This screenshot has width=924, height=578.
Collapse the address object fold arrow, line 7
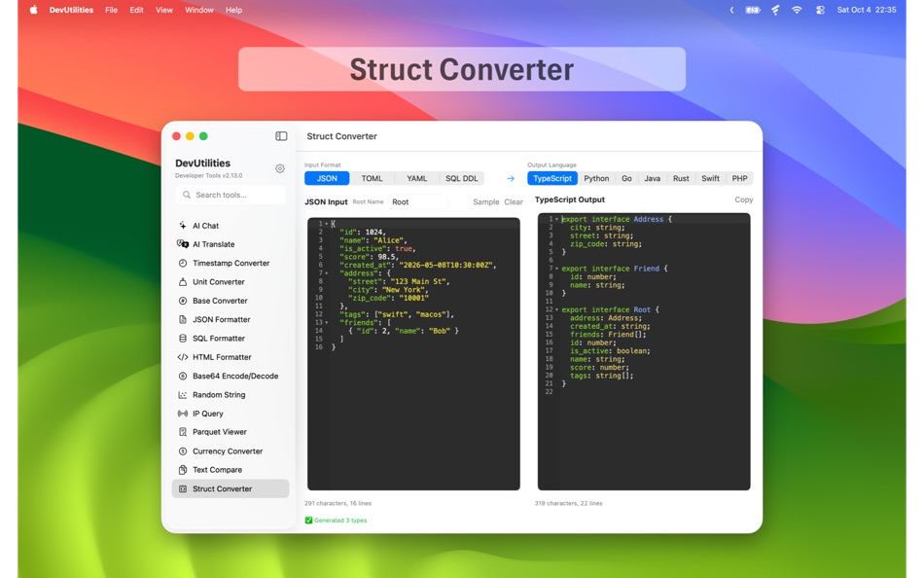tap(327, 273)
